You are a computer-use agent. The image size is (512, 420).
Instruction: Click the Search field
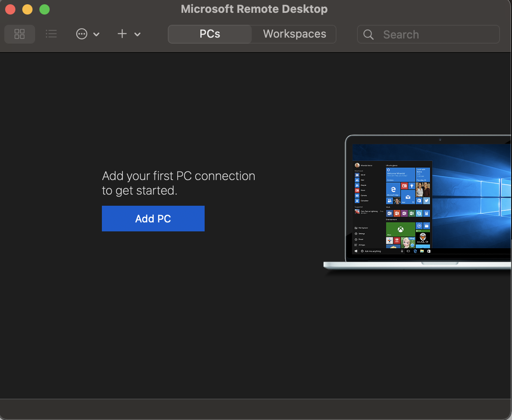click(x=429, y=34)
